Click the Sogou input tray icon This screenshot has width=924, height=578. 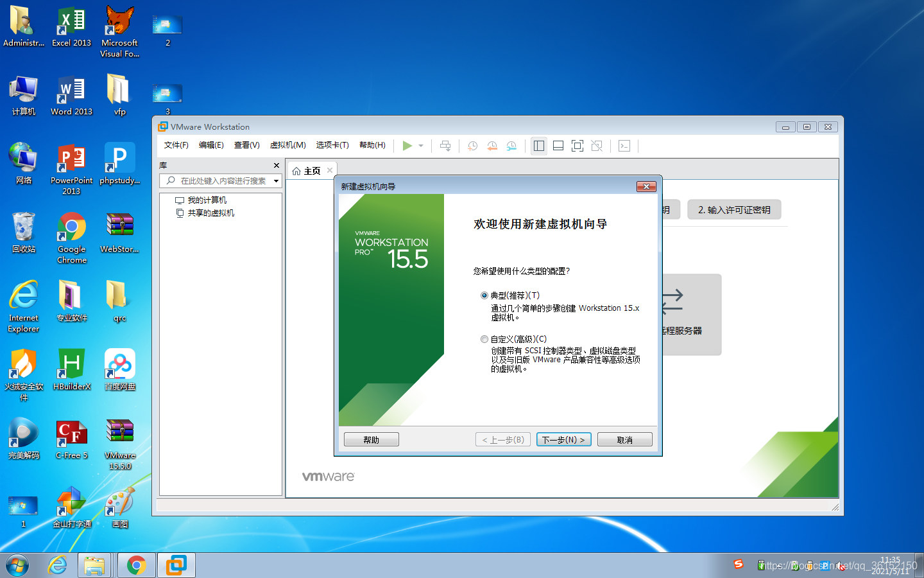[739, 564]
